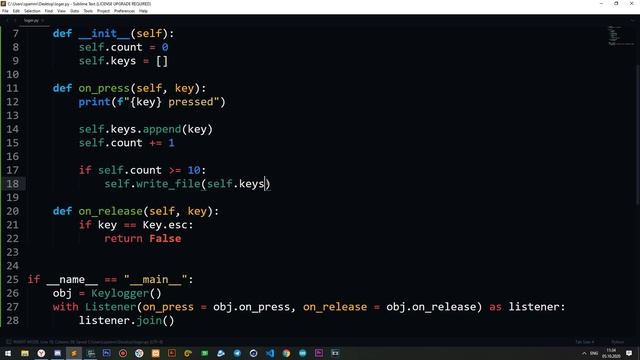The width and height of the screenshot is (640, 360).
Task: Click on 'def on_press(self, key):' line
Action: [x=129, y=88]
